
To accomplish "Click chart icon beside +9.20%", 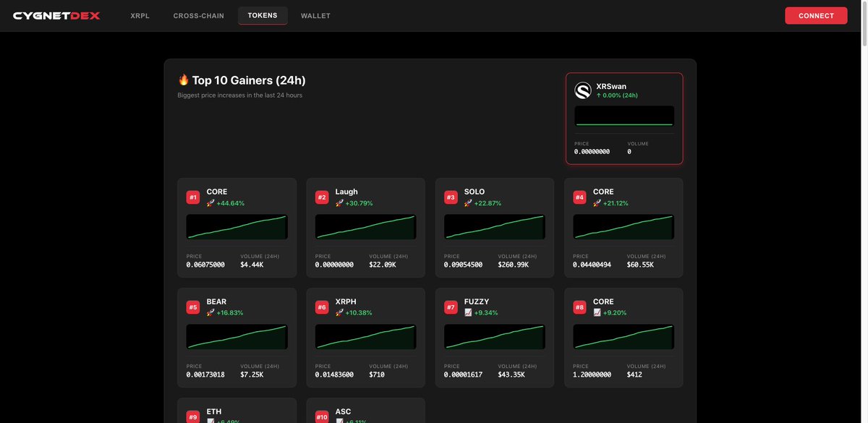I will coord(597,313).
